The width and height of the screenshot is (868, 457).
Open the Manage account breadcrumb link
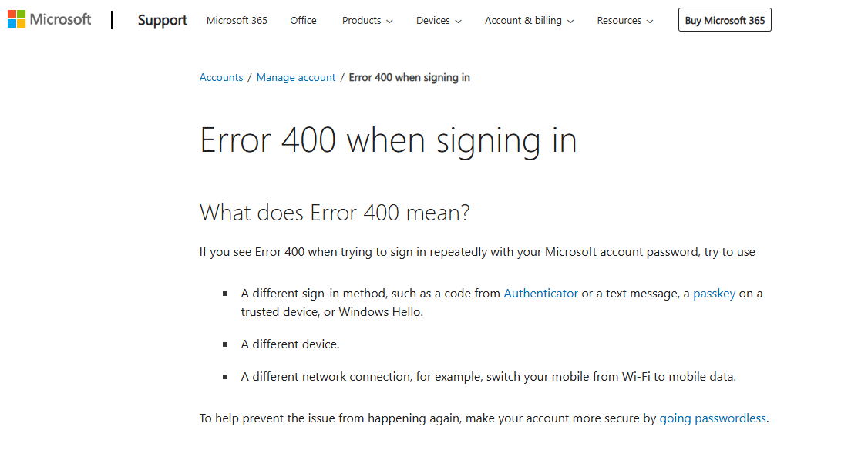295,78
